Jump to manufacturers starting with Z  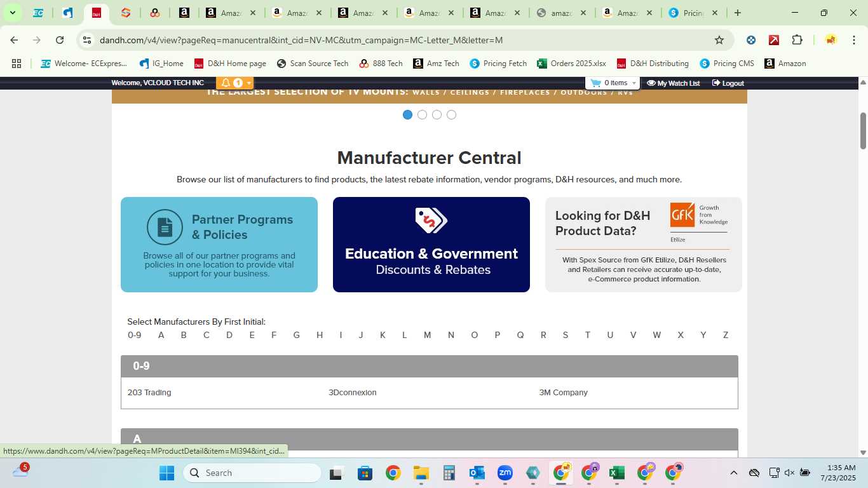click(726, 335)
